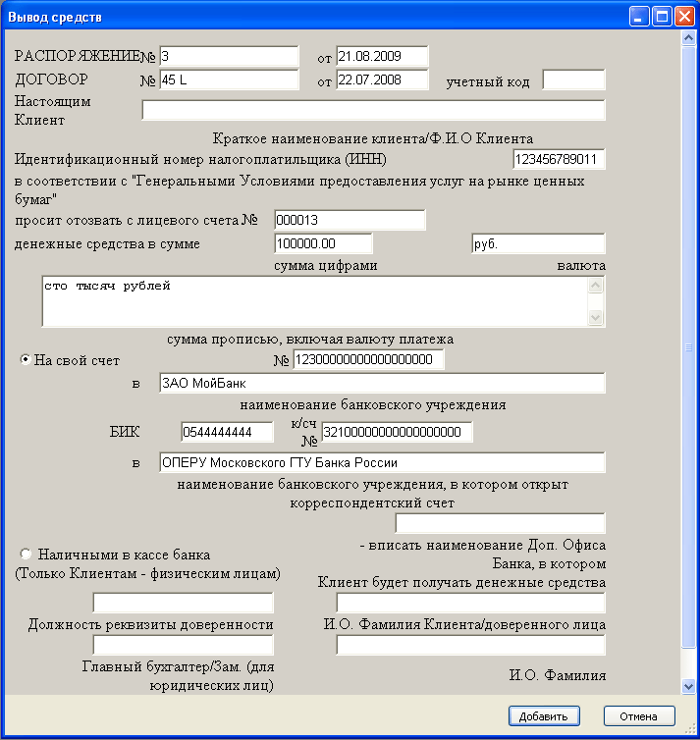This screenshot has height=740, width=700.
Task: Click the window scrollbar up arrow
Action: 688,38
